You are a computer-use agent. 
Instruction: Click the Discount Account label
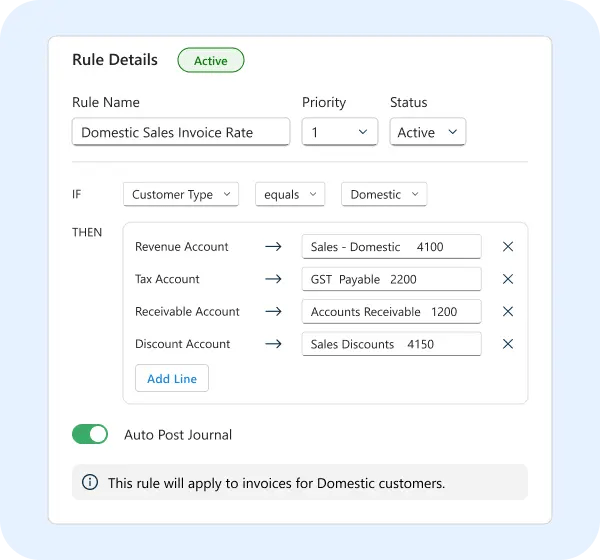183,344
